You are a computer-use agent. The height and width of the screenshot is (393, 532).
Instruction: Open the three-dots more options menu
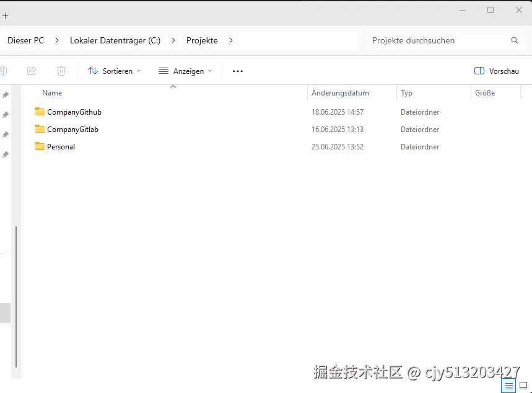coord(237,71)
